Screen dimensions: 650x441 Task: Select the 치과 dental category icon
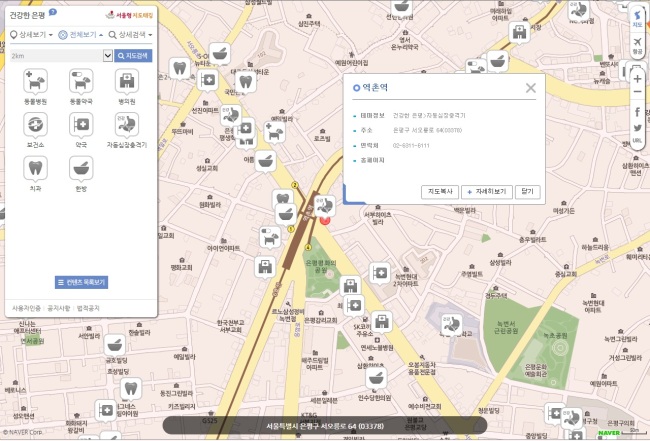tap(35, 167)
